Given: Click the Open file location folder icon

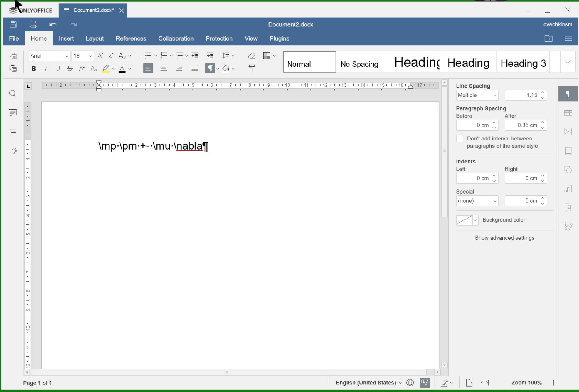Looking at the screenshot, I should pyautogui.click(x=549, y=39).
